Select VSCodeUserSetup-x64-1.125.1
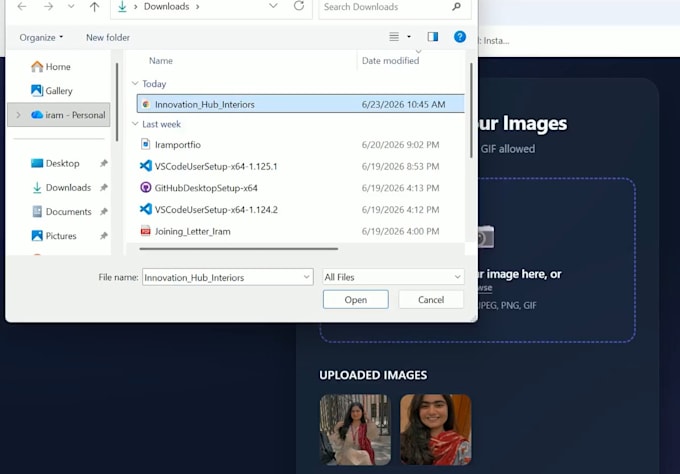This screenshot has width=680, height=474. [301, 166]
